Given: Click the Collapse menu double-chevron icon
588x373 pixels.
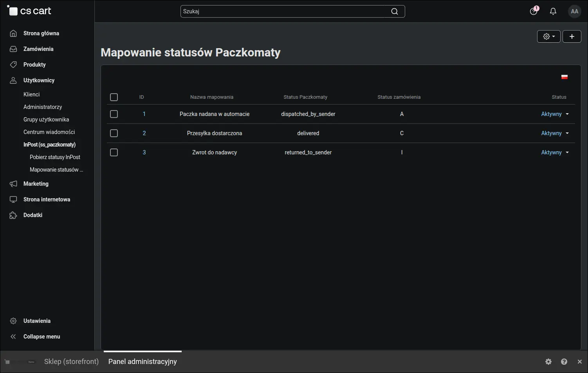Looking at the screenshot, I should pyautogui.click(x=13, y=337).
